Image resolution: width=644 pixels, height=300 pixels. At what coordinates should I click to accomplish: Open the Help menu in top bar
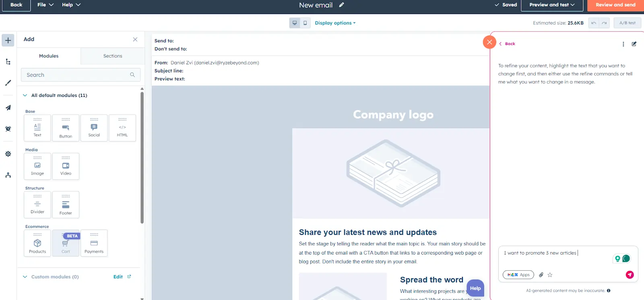71,5
